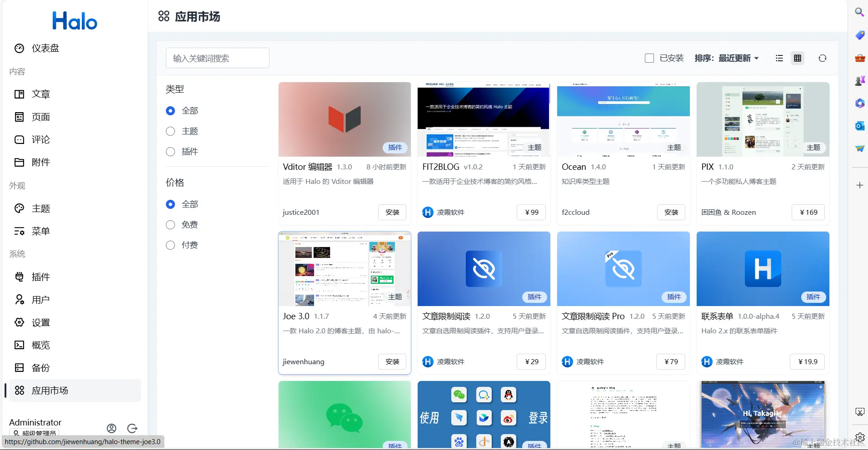Click the Halo logo
Viewport: 868px width, 450px height.
coord(75,21)
